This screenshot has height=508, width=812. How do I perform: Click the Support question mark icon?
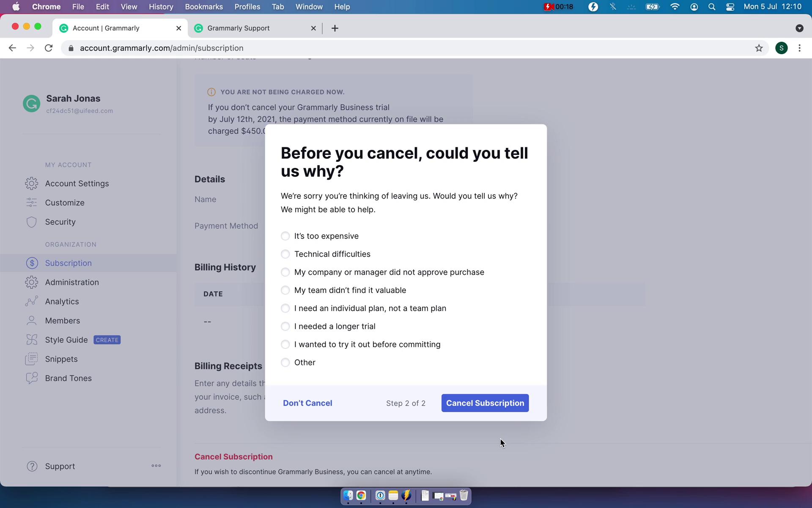point(32,466)
